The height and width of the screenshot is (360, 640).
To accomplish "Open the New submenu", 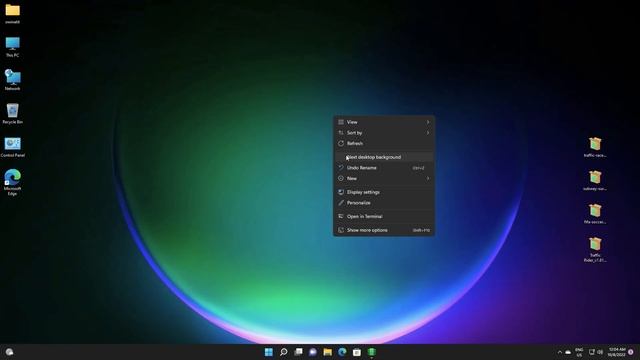I will [x=384, y=178].
